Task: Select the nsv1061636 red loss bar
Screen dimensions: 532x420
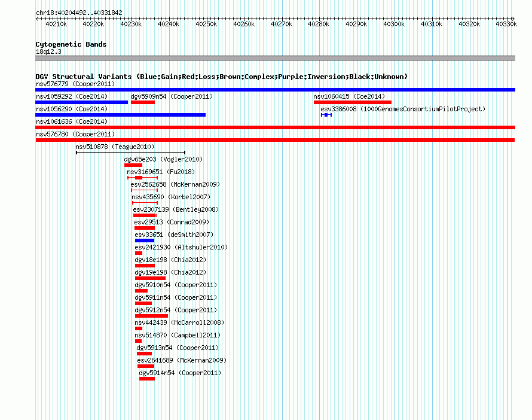Action: point(275,127)
